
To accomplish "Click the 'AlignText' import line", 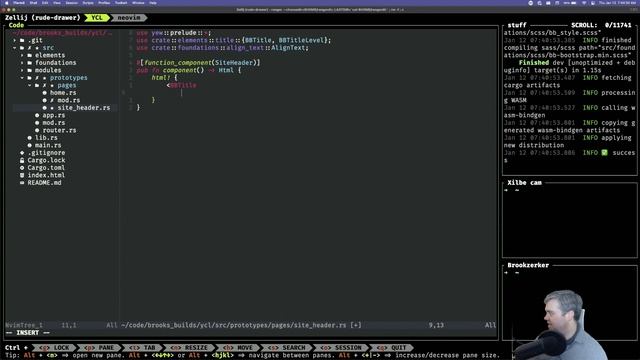I will tap(222, 48).
